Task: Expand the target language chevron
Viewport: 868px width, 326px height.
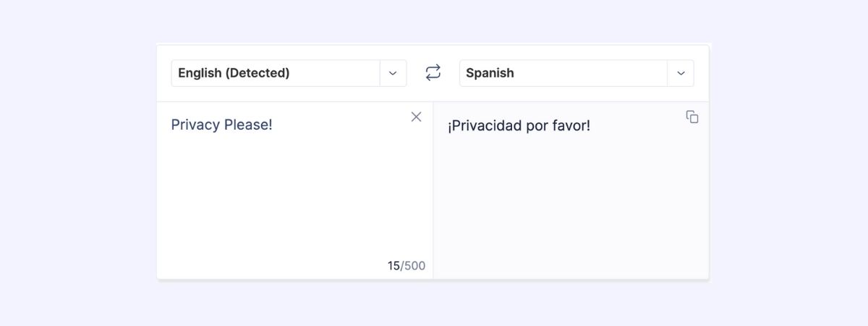Action: click(x=681, y=73)
